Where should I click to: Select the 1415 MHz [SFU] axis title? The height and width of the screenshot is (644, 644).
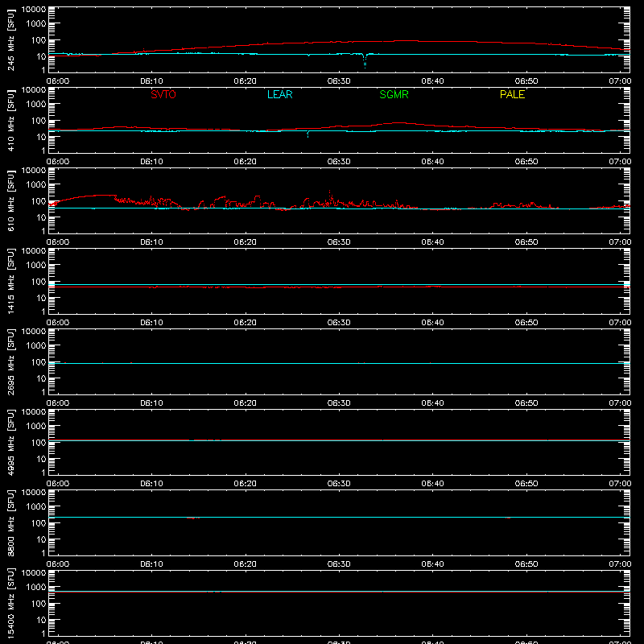[x=10, y=282]
